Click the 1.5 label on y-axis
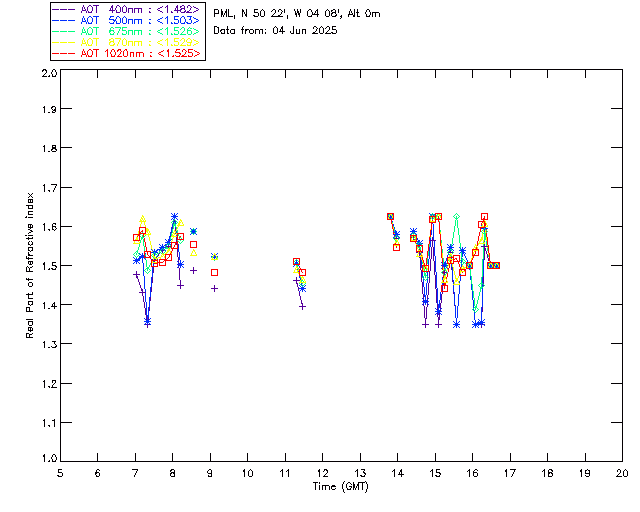 (x=49, y=266)
